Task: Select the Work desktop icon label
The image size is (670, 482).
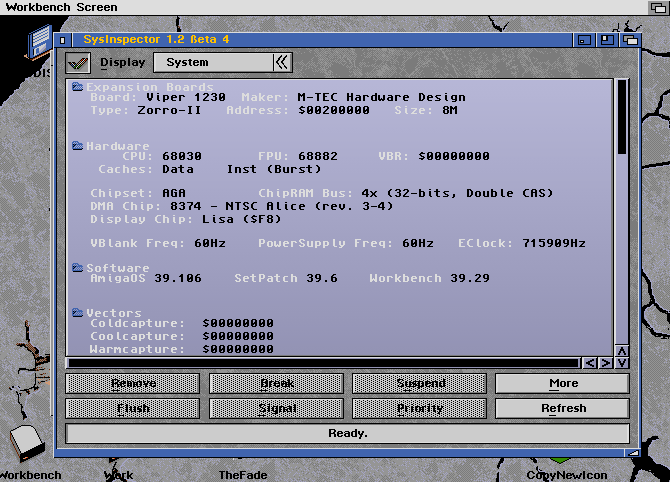Action: pos(119,475)
